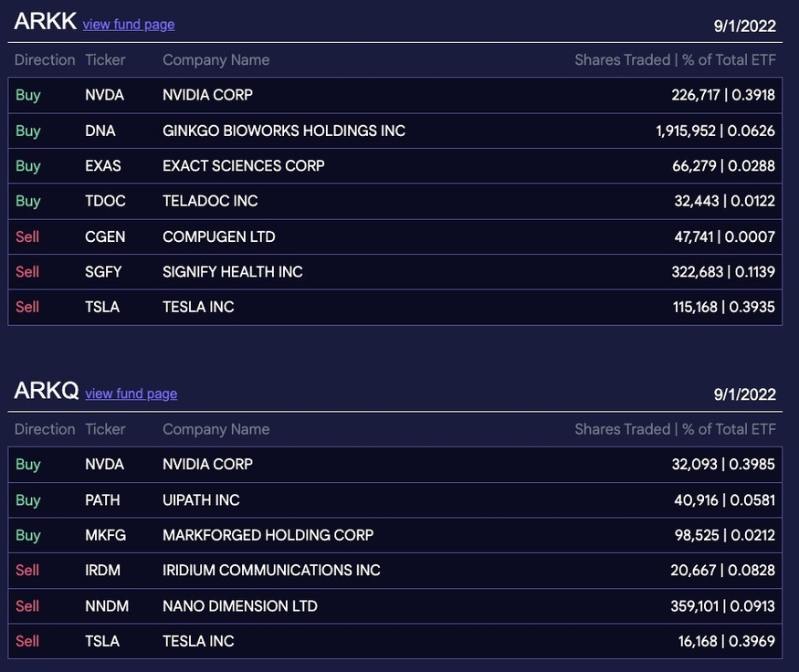Click the MKFG ticker symbol
Viewport: 799px width, 672px height.
pyautogui.click(x=106, y=535)
